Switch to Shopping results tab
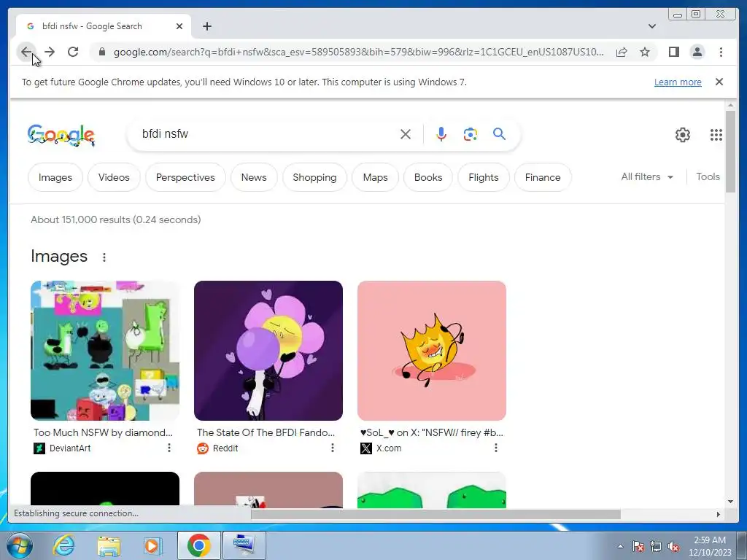This screenshot has width=747, height=560. (x=314, y=177)
